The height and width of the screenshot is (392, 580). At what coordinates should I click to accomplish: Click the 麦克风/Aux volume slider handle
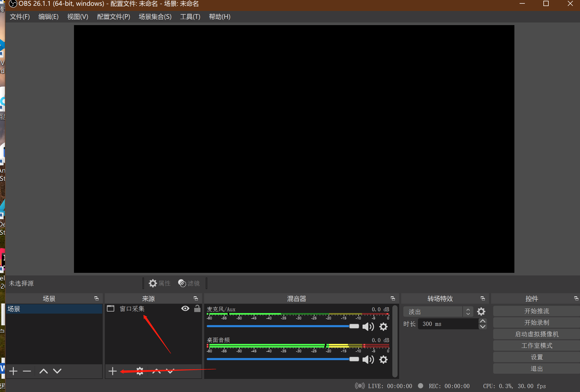[x=354, y=326]
